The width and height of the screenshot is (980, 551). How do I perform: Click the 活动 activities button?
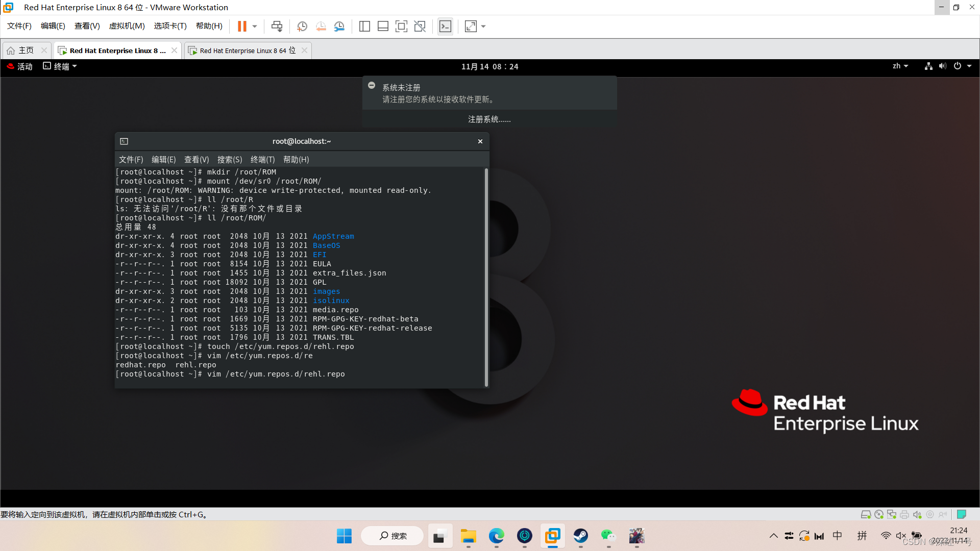pos(19,66)
